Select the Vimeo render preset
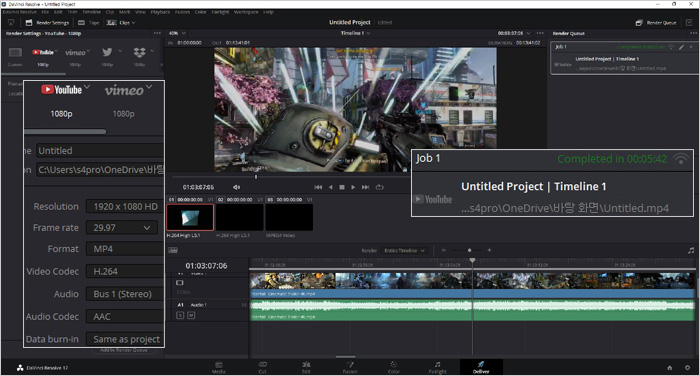 [x=75, y=53]
